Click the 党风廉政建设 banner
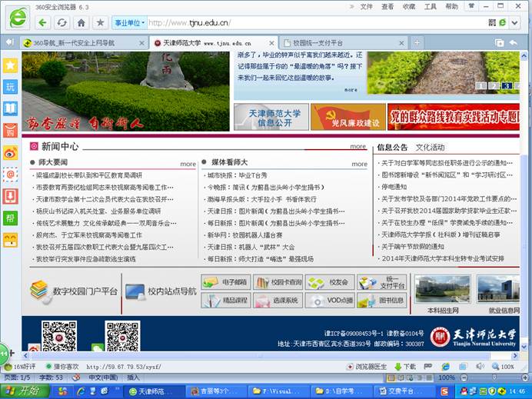This screenshot has width=532, height=399. click(348, 117)
